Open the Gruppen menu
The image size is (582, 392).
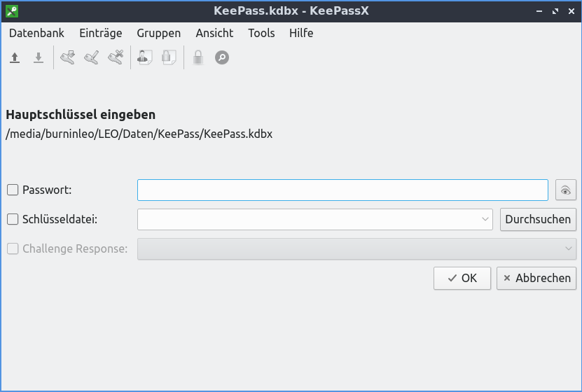point(158,33)
